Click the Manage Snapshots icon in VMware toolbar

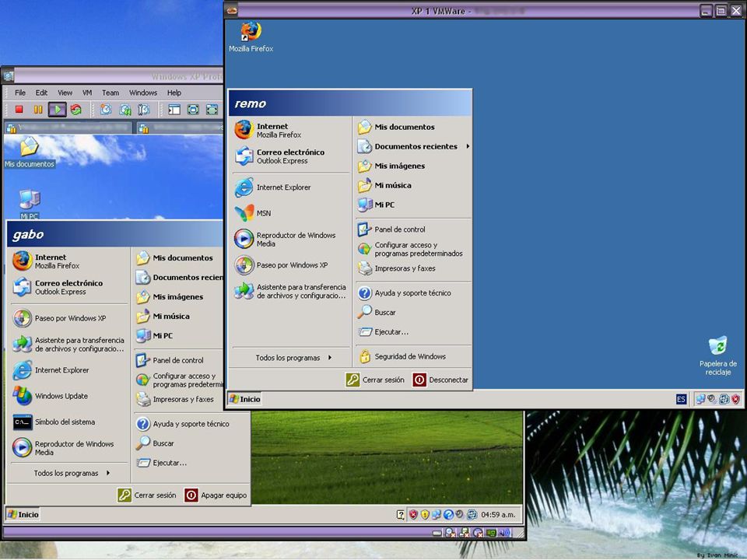[x=143, y=110]
